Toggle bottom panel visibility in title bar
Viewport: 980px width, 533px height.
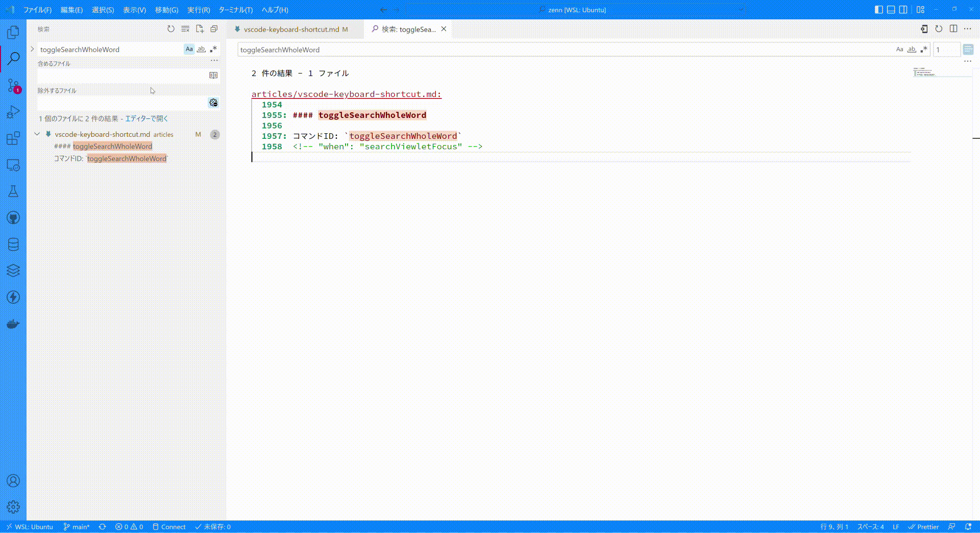point(891,10)
